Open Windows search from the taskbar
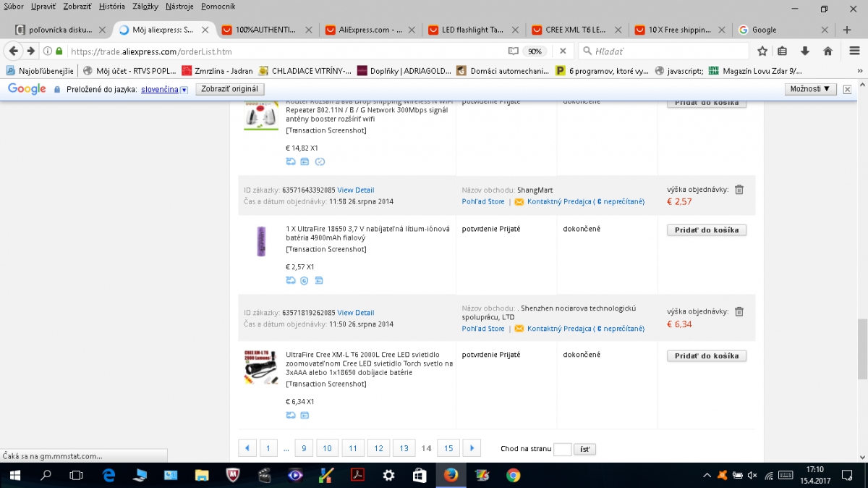The height and width of the screenshot is (488, 868). click(x=46, y=476)
